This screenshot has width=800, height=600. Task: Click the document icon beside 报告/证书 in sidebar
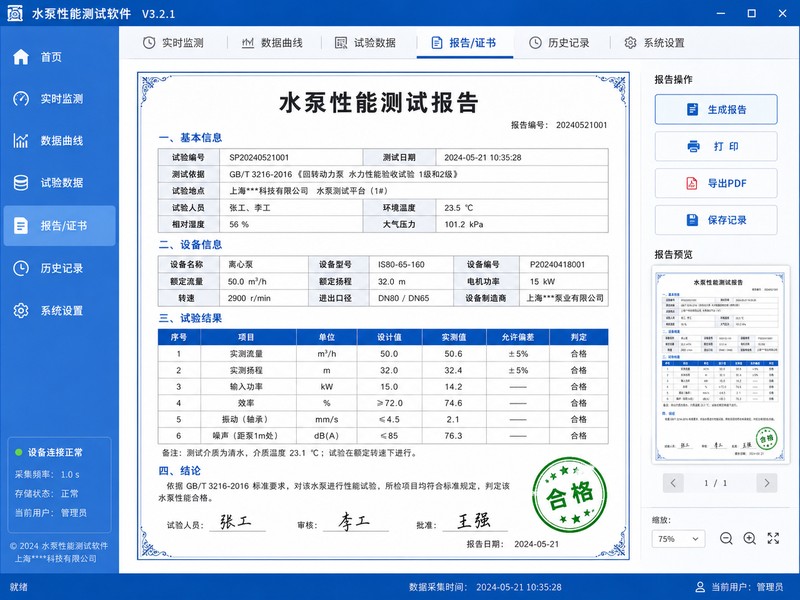coord(21,226)
